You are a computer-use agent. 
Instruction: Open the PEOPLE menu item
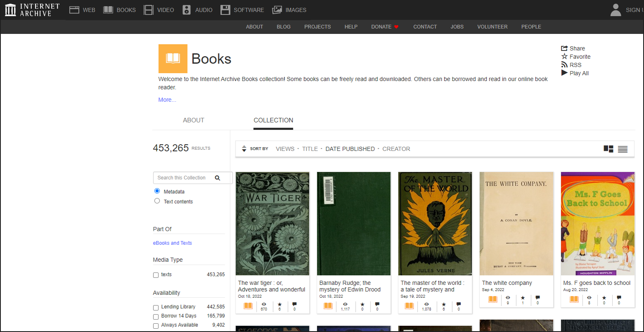click(x=531, y=27)
